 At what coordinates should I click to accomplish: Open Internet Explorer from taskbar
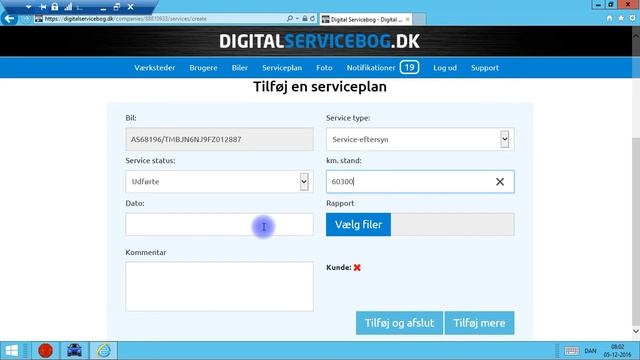tap(104, 351)
